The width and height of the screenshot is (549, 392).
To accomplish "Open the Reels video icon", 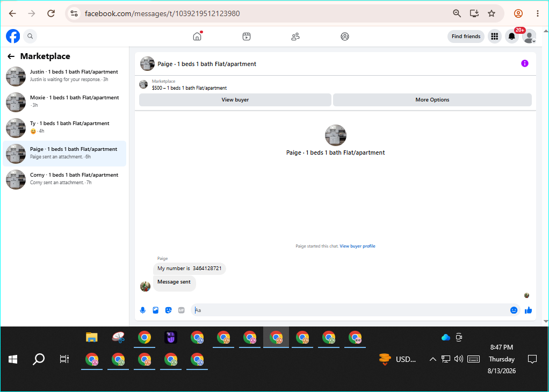I will click(247, 37).
